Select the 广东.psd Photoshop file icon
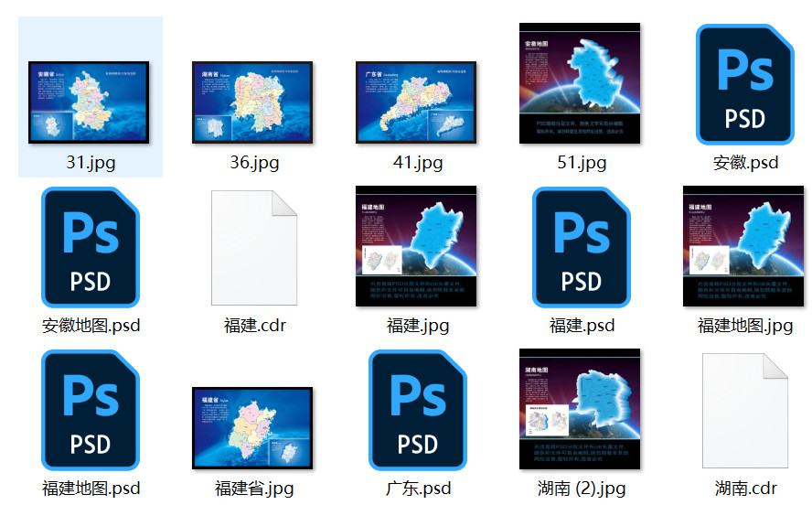The height and width of the screenshot is (505, 812). click(417, 410)
